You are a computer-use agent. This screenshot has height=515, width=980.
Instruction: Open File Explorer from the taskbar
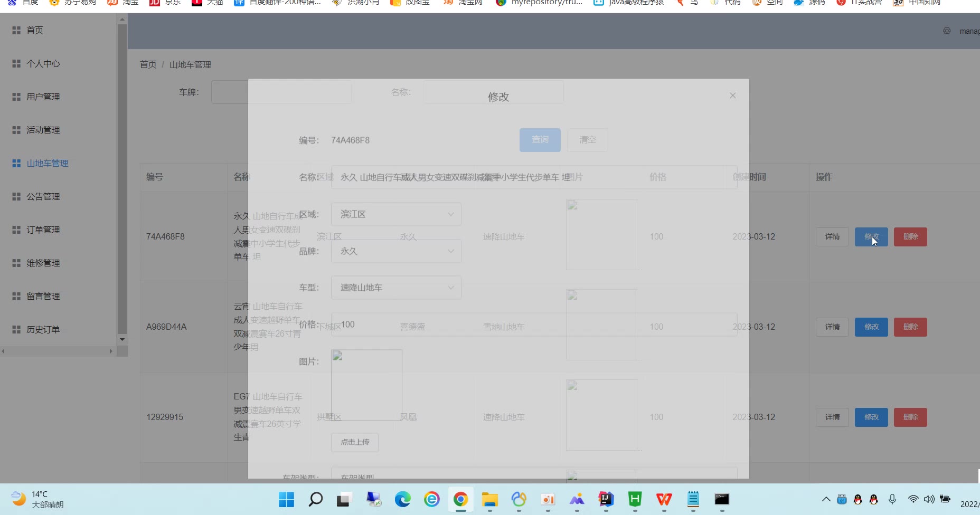(489, 499)
